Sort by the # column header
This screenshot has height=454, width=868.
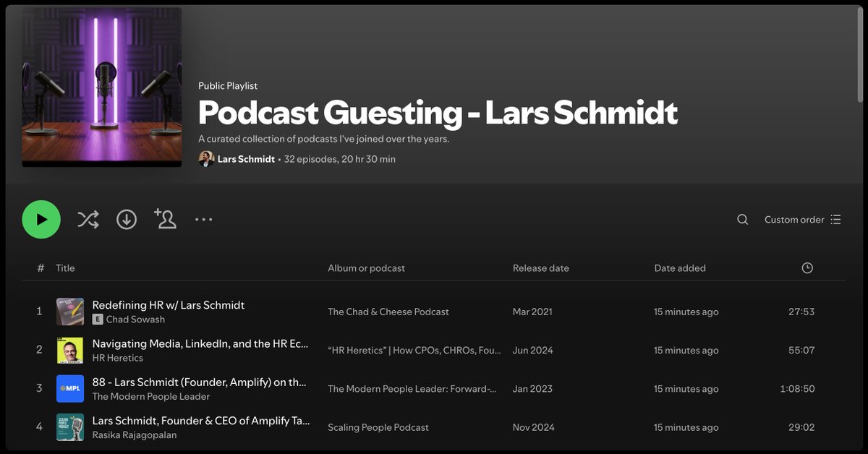tap(41, 268)
